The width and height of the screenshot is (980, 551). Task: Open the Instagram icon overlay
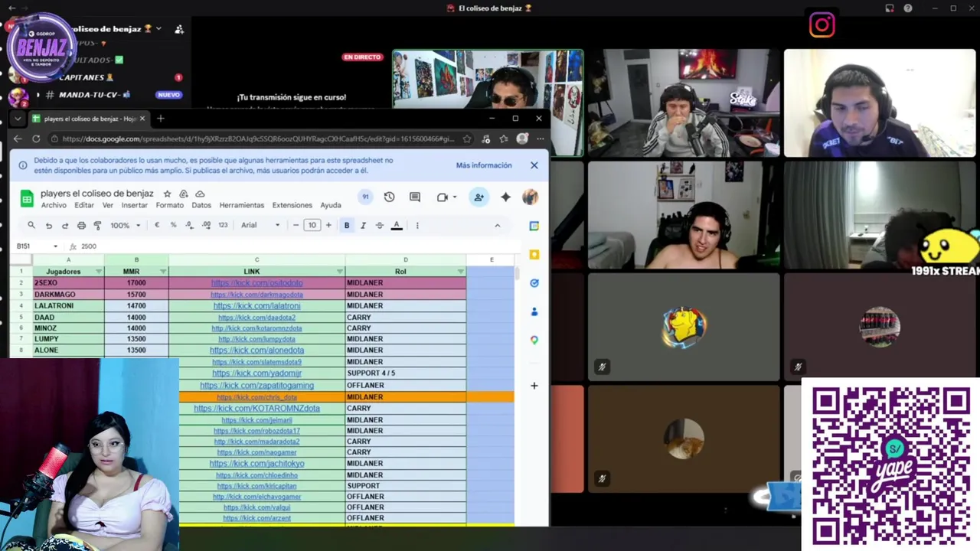point(822,25)
